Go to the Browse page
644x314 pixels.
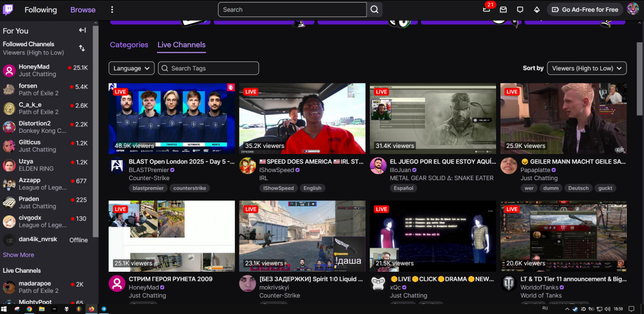click(83, 10)
